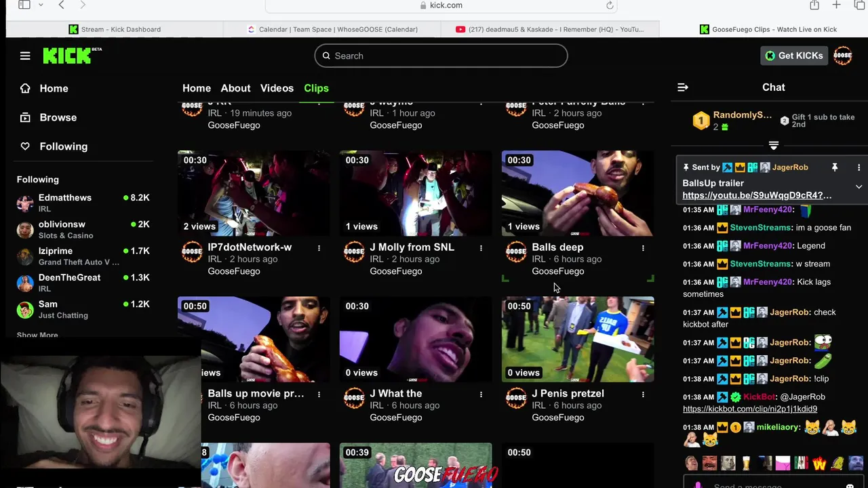Select the Home channel tab
Screen dimensions: 868x488
click(x=197, y=88)
